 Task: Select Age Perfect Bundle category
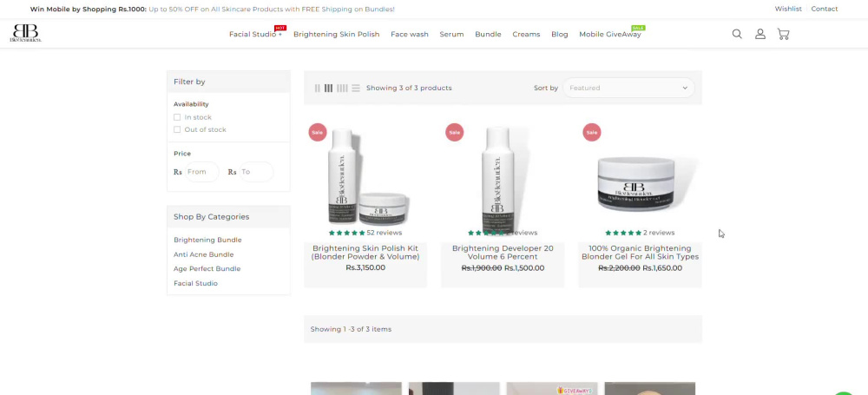tap(207, 269)
